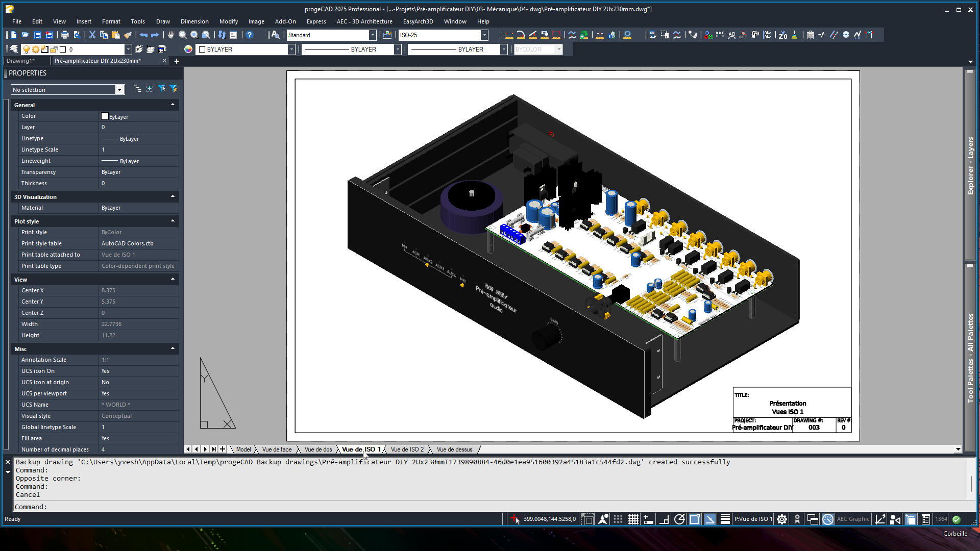Toggle entity snap tracking button
Image resolution: width=980 pixels, height=551 pixels.
[710, 519]
